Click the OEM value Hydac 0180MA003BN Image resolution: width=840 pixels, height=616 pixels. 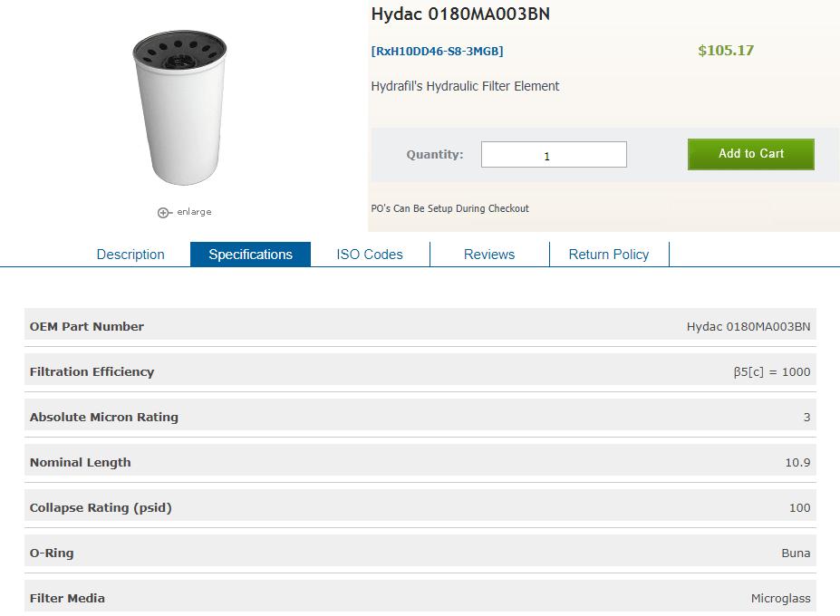[x=748, y=326]
